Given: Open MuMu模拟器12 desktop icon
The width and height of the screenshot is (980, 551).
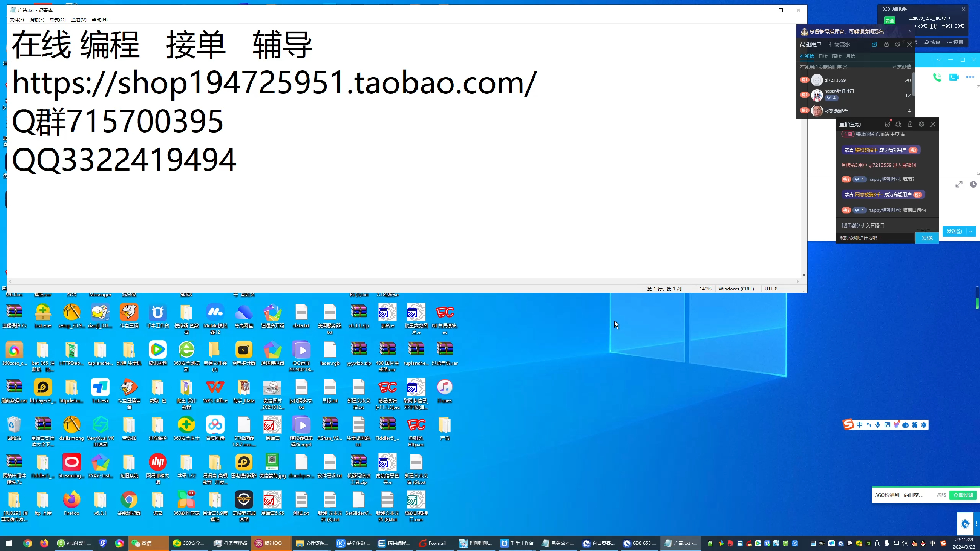Looking at the screenshot, I should point(215,318).
